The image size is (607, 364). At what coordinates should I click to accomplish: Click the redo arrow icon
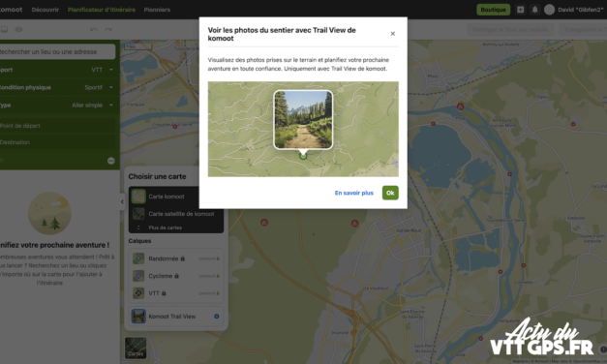(x=108, y=29)
